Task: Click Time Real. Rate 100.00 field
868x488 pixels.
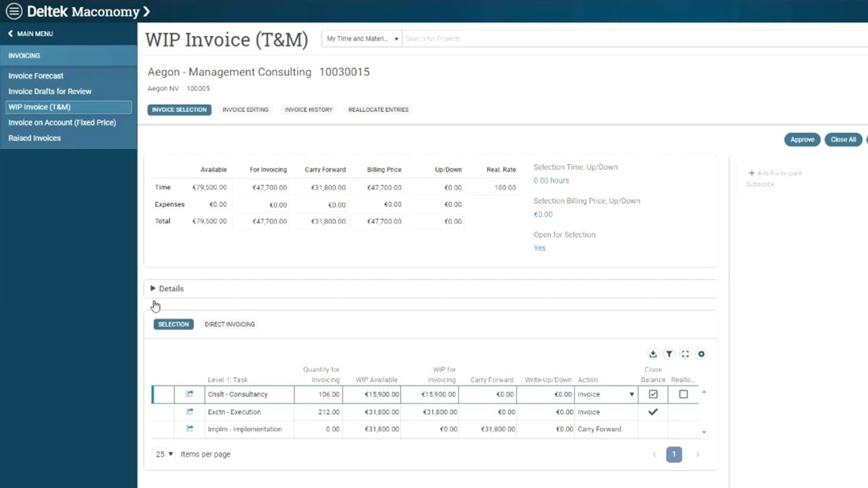Action: point(492,188)
